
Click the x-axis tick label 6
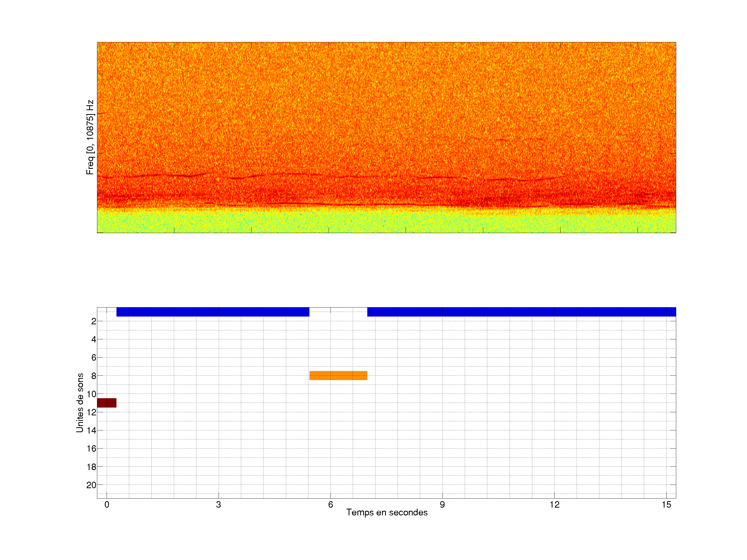click(331, 505)
